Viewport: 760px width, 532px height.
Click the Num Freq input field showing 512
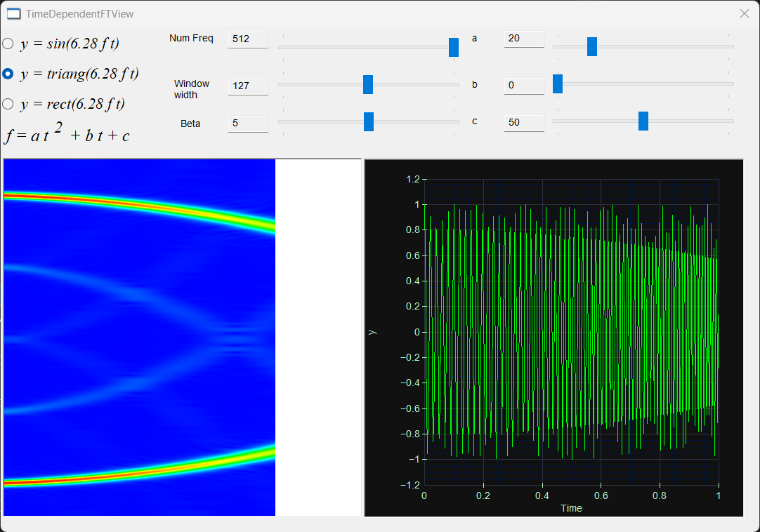tap(248, 39)
